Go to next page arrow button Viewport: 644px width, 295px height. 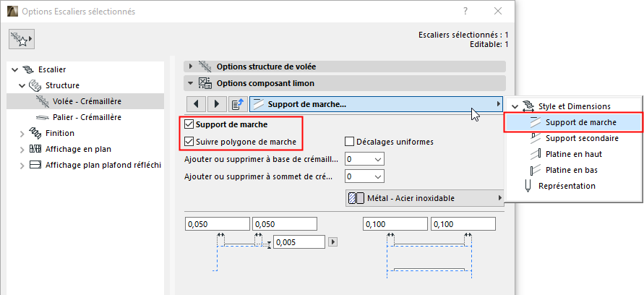(216, 104)
